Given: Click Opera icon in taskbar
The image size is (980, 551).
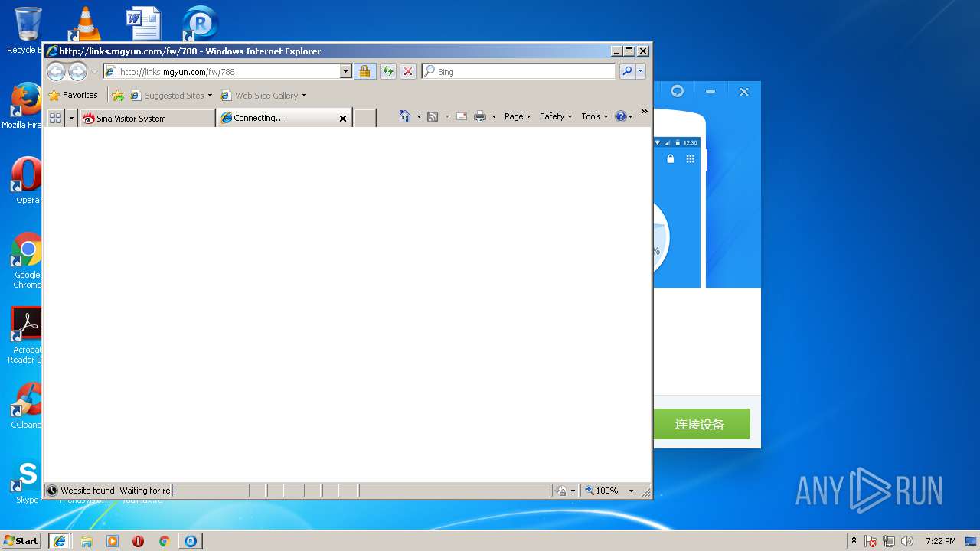Looking at the screenshot, I should [x=139, y=541].
